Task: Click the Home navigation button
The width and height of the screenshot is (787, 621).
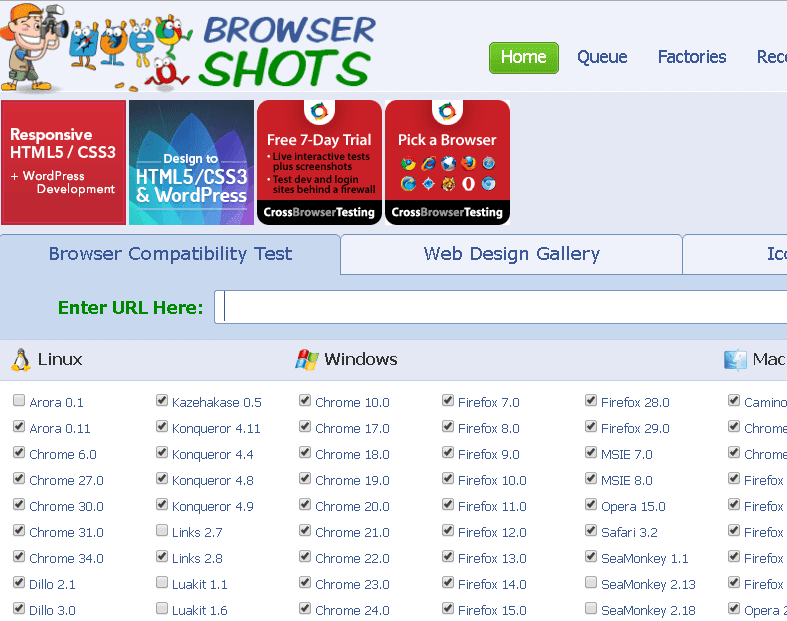Action: click(523, 58)
